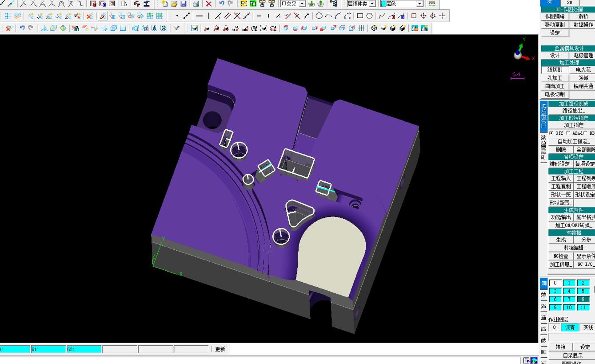Toggle layer number 5
This screenshot has height=364, width=595.
(x=583, y=291)
